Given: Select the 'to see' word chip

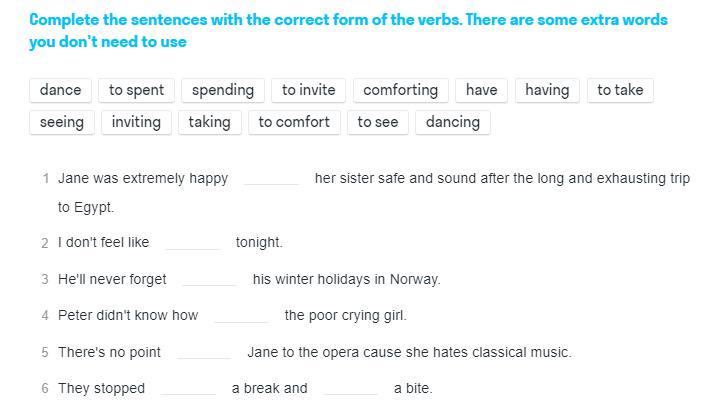Looking at the screenshot, I should [378, 122].
